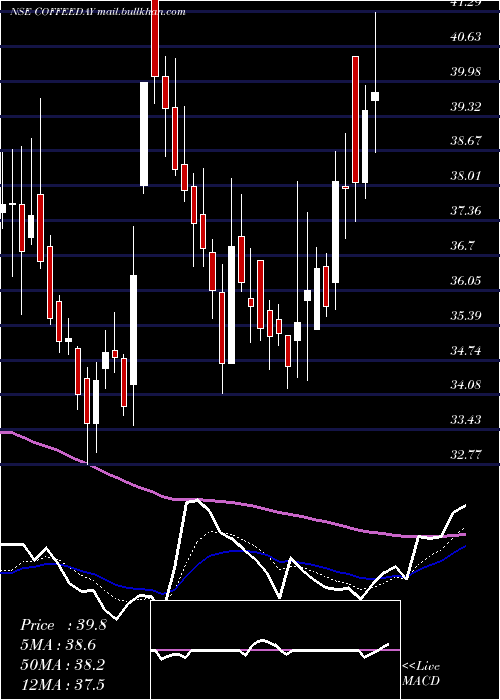
Task: Click the tall red candle near 40.63
Action: (x=355, y=120)
